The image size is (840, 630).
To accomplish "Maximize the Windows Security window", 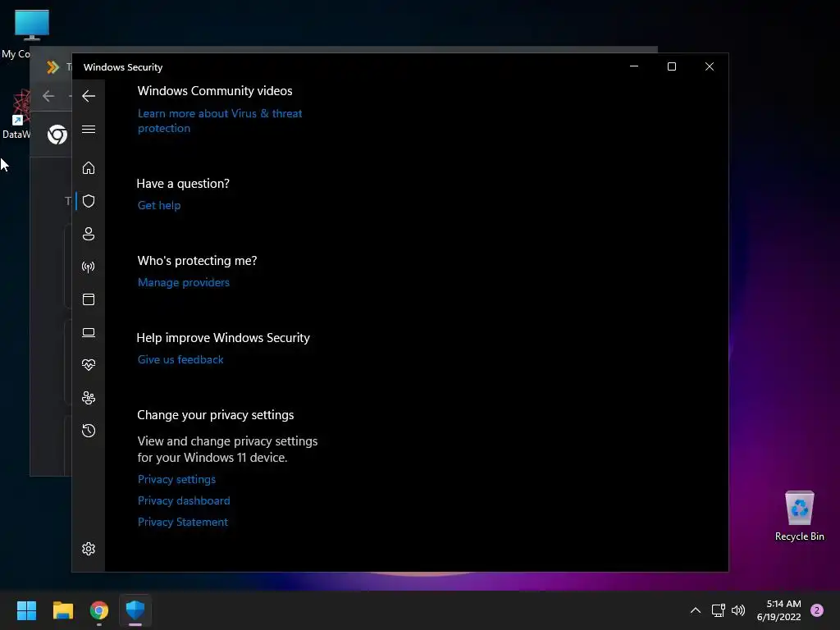I will click(x=672, y=66).
